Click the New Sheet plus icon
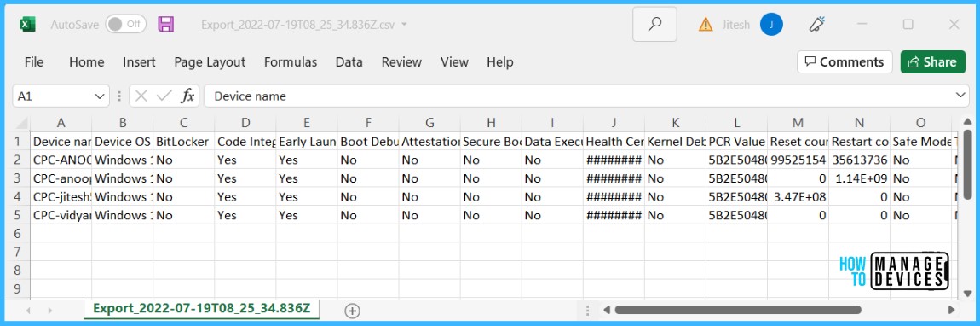The height and width of the screenshot is (326, 980). pyautogui.click(x=353, y=310)
